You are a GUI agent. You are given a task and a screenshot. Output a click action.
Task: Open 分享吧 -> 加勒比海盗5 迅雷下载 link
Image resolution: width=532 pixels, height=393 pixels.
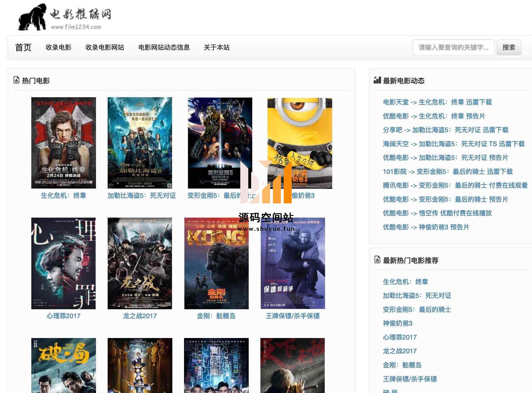(x=445, y=130)
